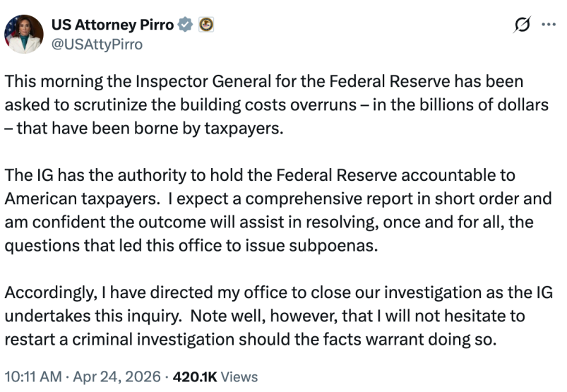567x392 pixels.
Task: Click the paragraph beginning "This morning the Inspector"
Action: point(275,105)
